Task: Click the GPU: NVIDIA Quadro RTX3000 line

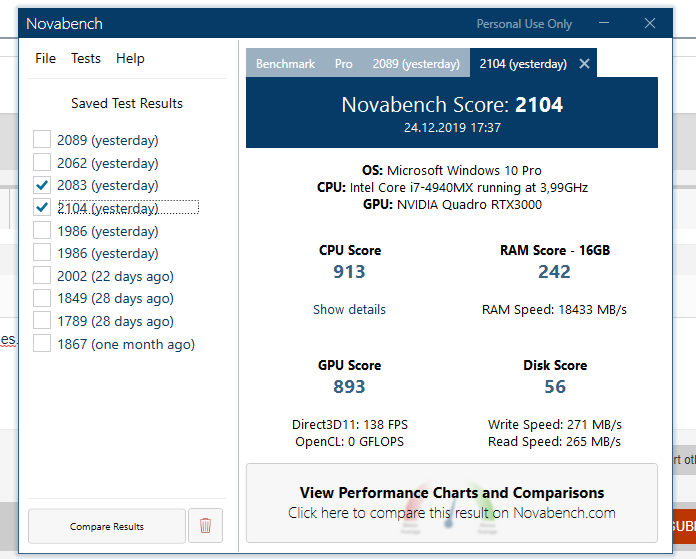Action: pyautogui.click(x=452, y=205)
